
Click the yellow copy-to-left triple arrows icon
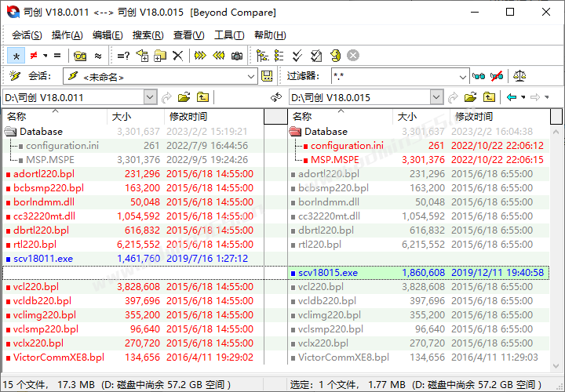coord(218,56)
